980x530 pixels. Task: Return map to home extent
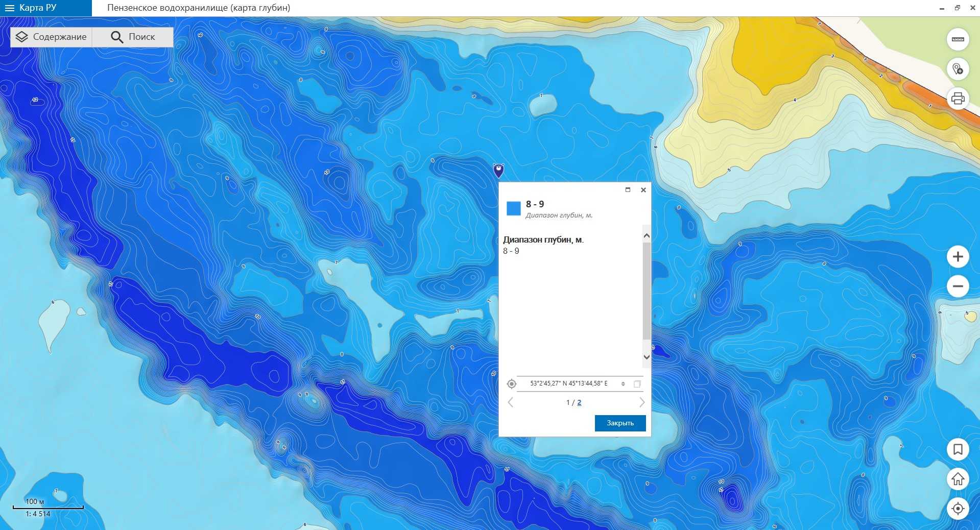(958, 479)
